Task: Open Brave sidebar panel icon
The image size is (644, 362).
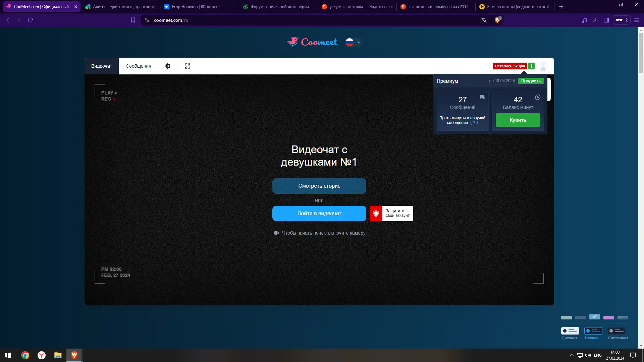Action: 606,20
